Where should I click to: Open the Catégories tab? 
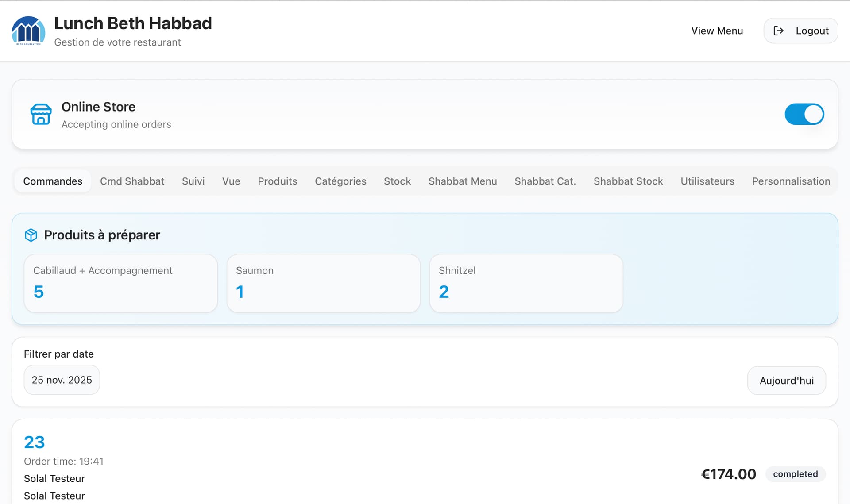click(x=340, y=181)
